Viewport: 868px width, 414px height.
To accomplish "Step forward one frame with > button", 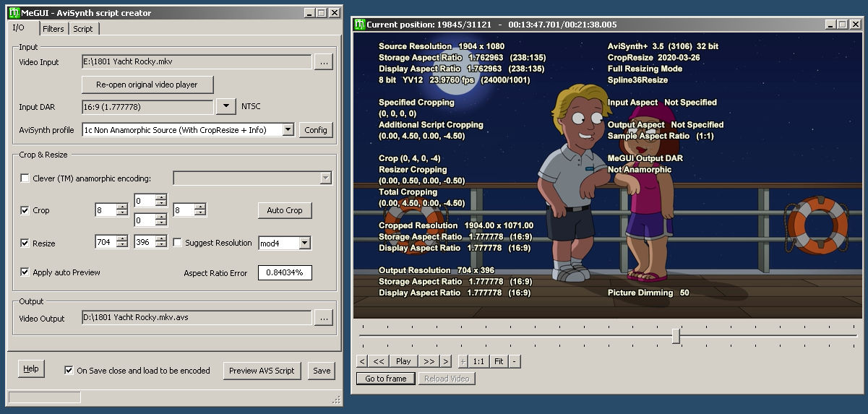I will point(445,361).
